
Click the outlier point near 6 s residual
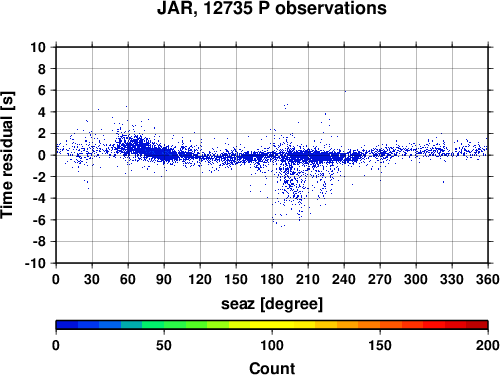pos(345,91)
